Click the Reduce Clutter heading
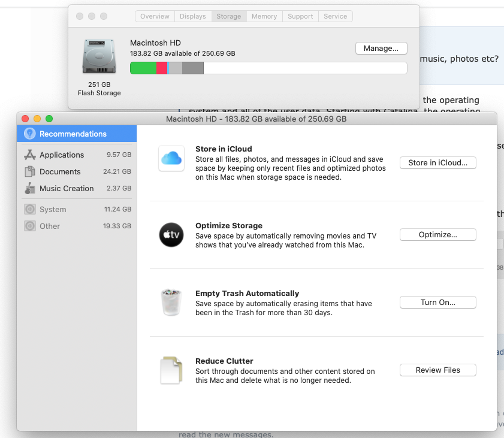The width and height of the screenshot is (504, 438). click(x=224, y=361)
